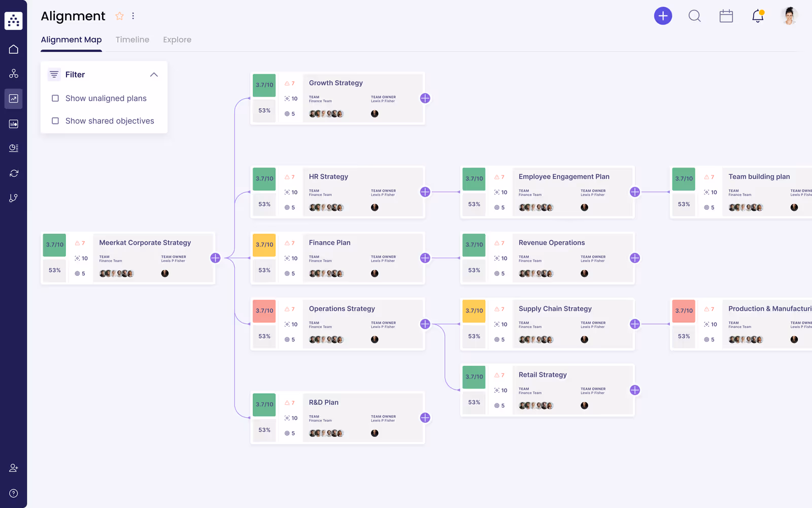Select the org chart icon in sidebar
This screenshot has width=812, height=508.
pos(14,73)
